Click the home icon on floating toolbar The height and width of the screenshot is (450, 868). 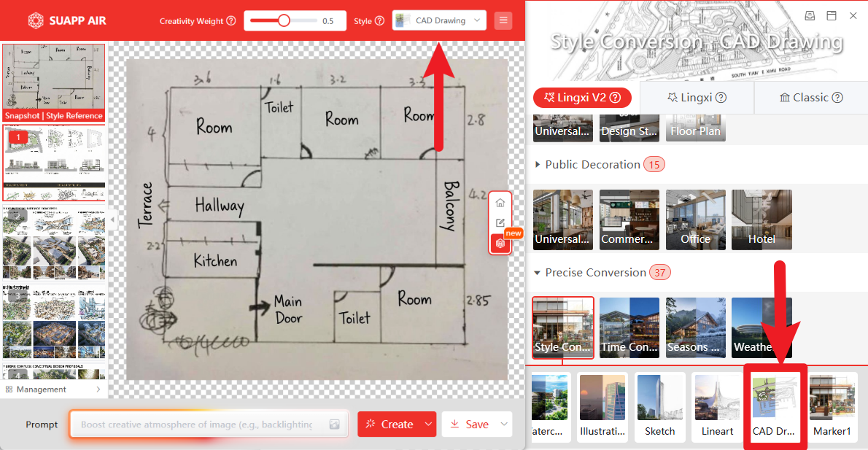(500, 203)
